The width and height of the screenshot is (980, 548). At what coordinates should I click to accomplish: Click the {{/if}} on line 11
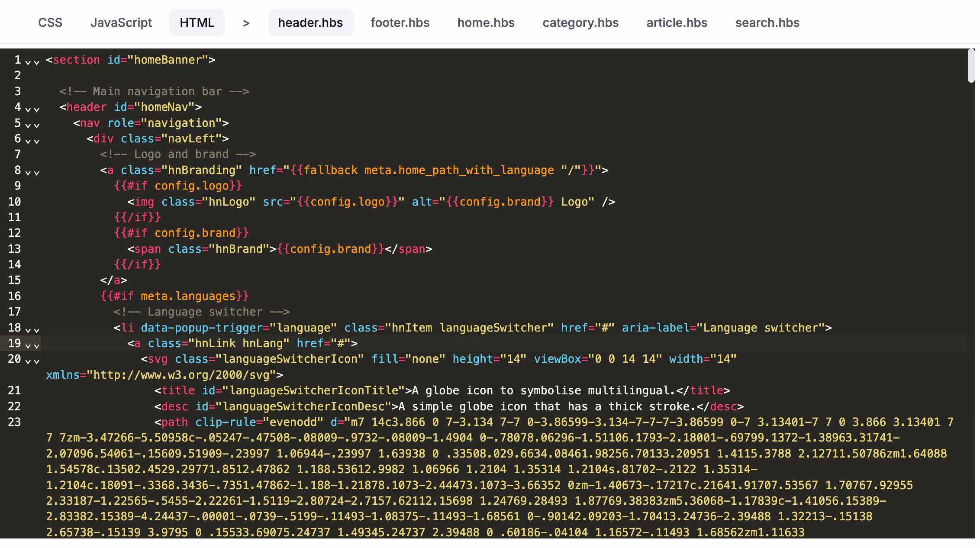pyautogui.click(x=137, y=217)
